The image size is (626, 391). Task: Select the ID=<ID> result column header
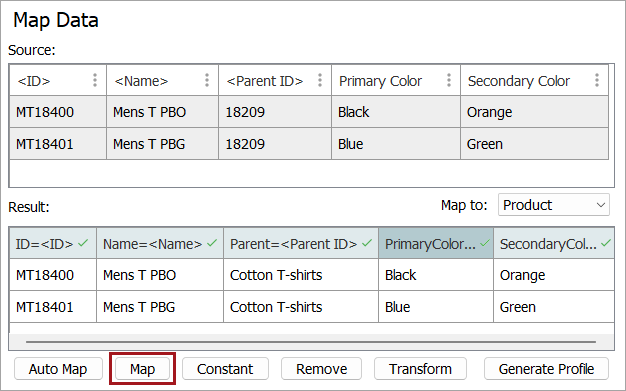(x=53, y=243)
